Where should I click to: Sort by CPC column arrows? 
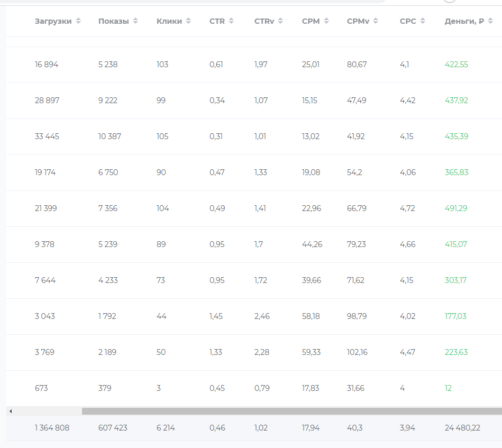coord(423,21)
